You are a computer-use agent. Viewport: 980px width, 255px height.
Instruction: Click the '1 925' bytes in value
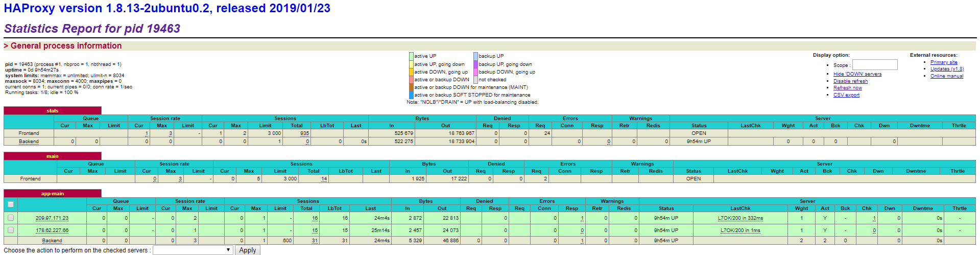[418, 179]
